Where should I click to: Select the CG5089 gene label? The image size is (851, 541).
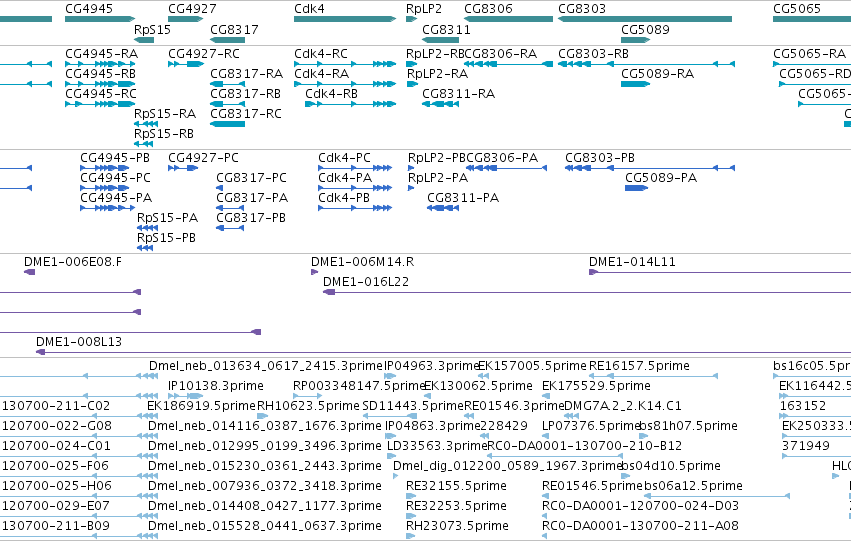click(645, 29)
